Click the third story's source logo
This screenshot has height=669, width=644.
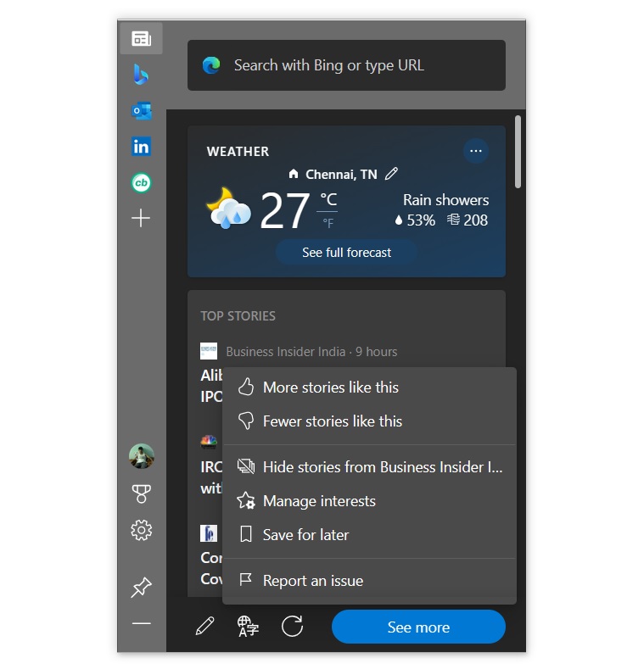pyautogui.click(x=209, y=533)
